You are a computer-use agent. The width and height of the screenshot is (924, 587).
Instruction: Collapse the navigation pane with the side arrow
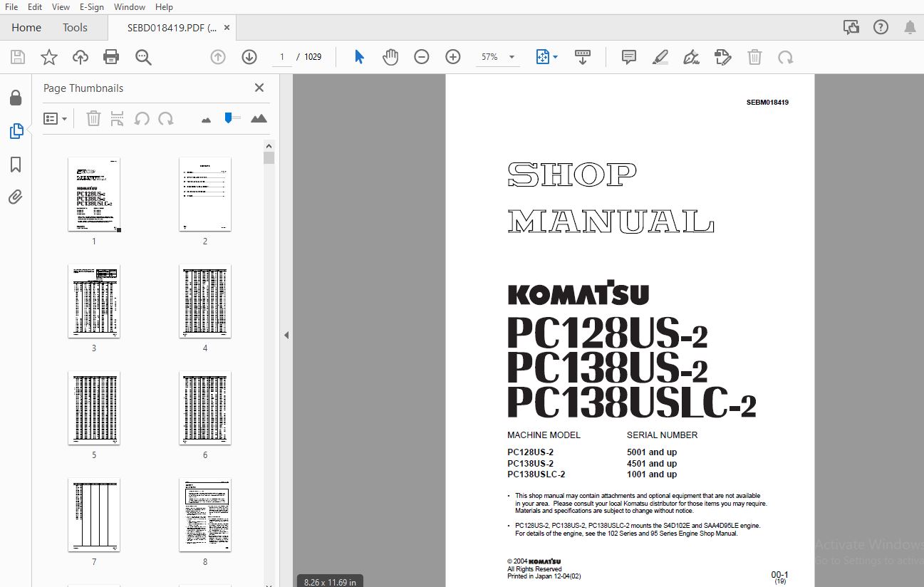286,335
